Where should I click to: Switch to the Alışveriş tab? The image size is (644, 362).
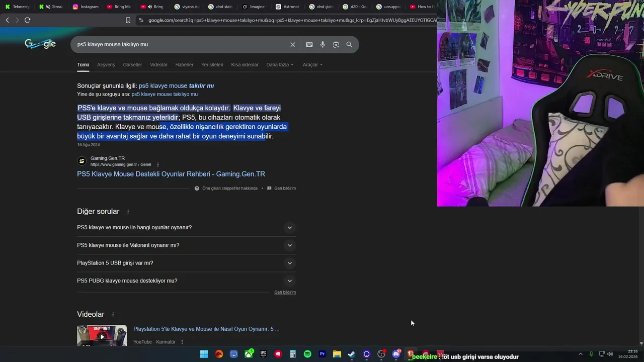(106, 65)
